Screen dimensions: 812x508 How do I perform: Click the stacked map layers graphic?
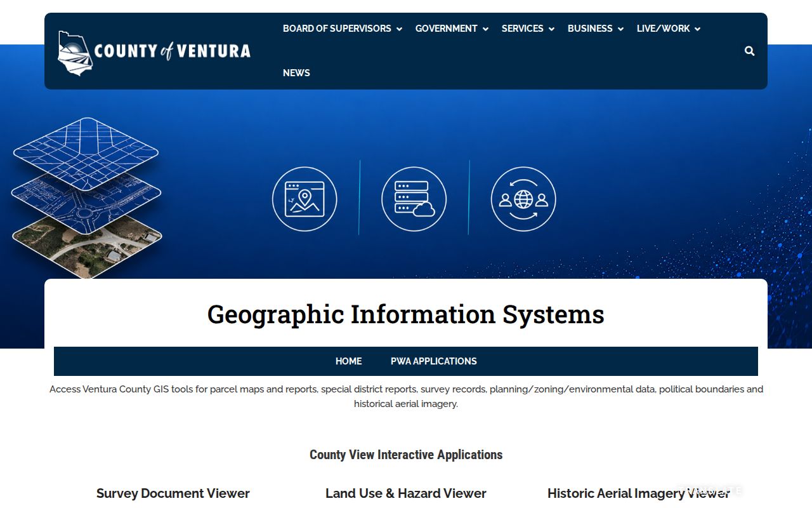click(x=87, y=197)
